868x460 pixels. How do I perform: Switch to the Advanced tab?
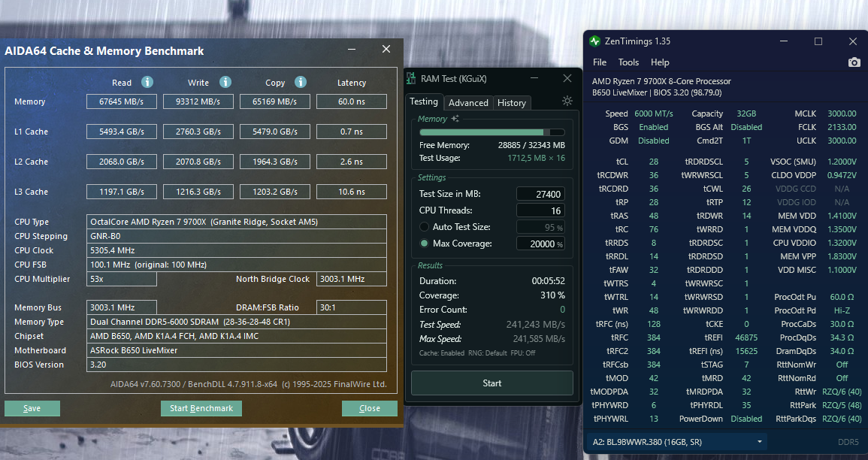click(468, 103)
